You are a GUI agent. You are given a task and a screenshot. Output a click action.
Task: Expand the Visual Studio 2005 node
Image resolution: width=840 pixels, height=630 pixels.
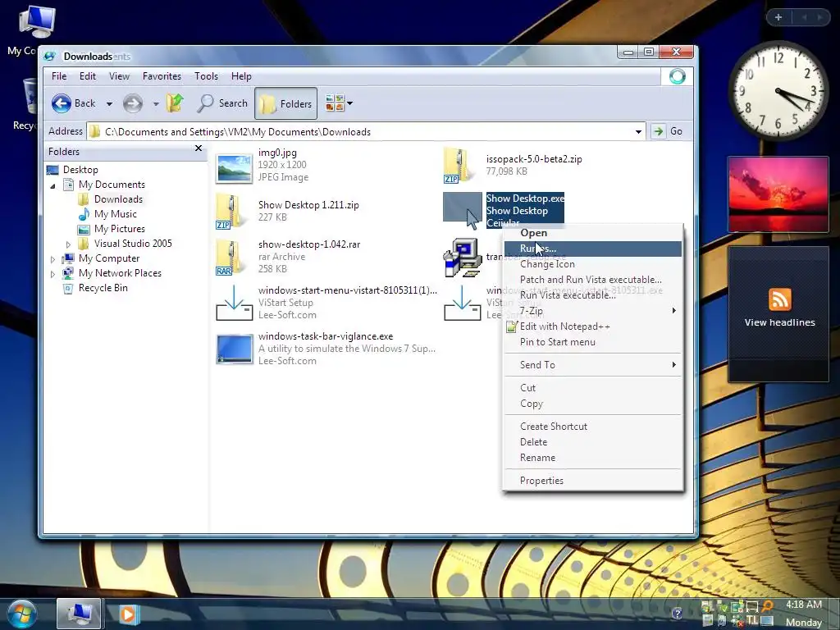pyautogui.click(x=68, y=244)
